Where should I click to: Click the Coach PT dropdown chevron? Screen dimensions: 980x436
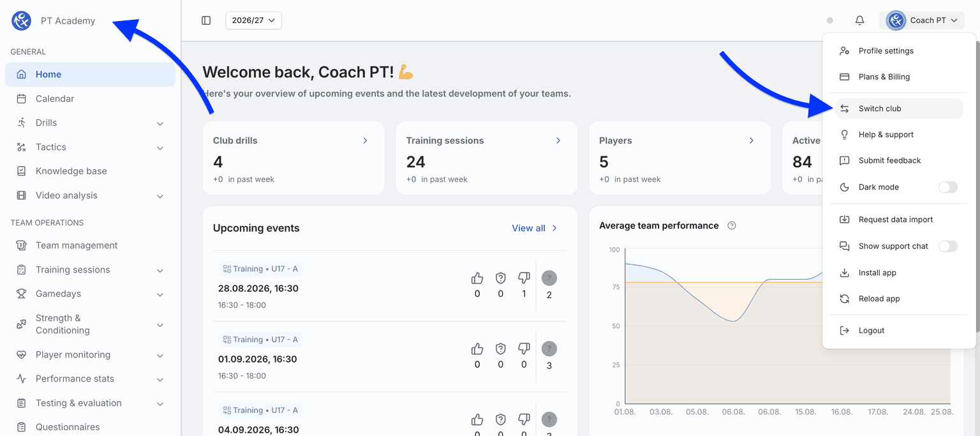point(954,20)
